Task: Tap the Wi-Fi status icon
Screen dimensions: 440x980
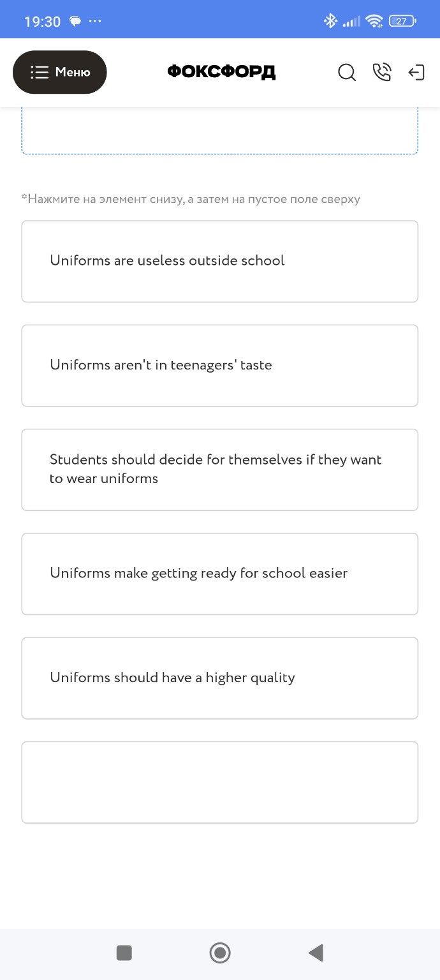Action: (x=374, y=21)
